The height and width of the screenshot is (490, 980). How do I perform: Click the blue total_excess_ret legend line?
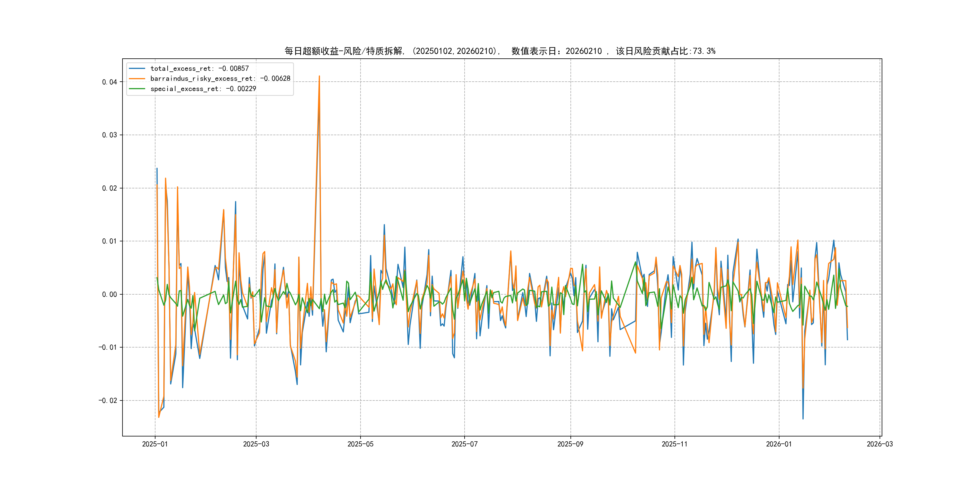[x=137, y=68]
